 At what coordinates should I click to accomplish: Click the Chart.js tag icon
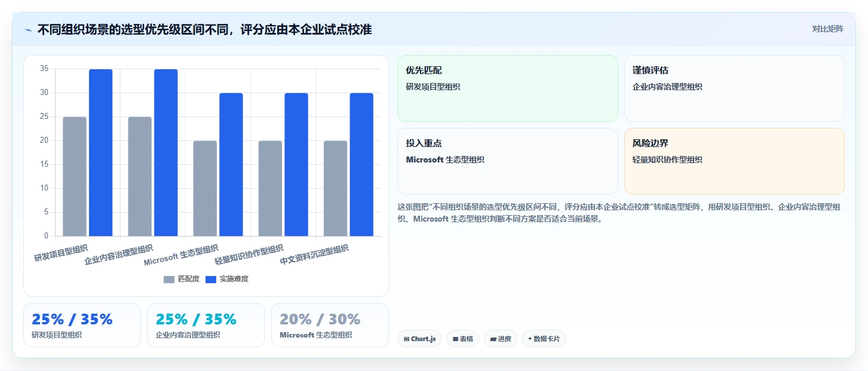tap(407, 339)
